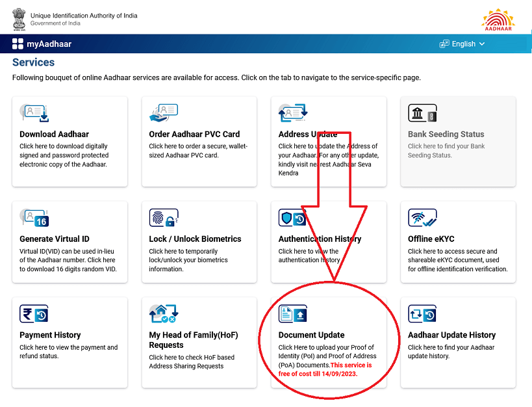
Task: Open the Download Aadhaar heading
Action: click(x=55, y=134)
